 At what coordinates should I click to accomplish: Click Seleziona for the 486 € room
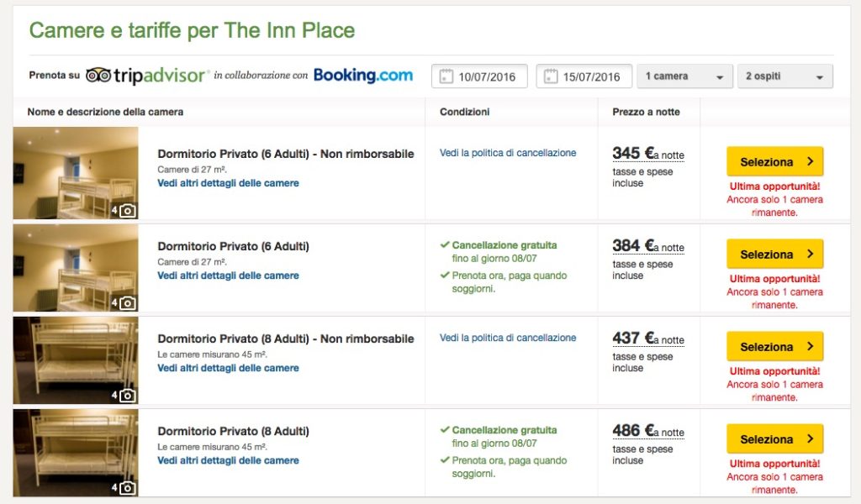[774, 438]
